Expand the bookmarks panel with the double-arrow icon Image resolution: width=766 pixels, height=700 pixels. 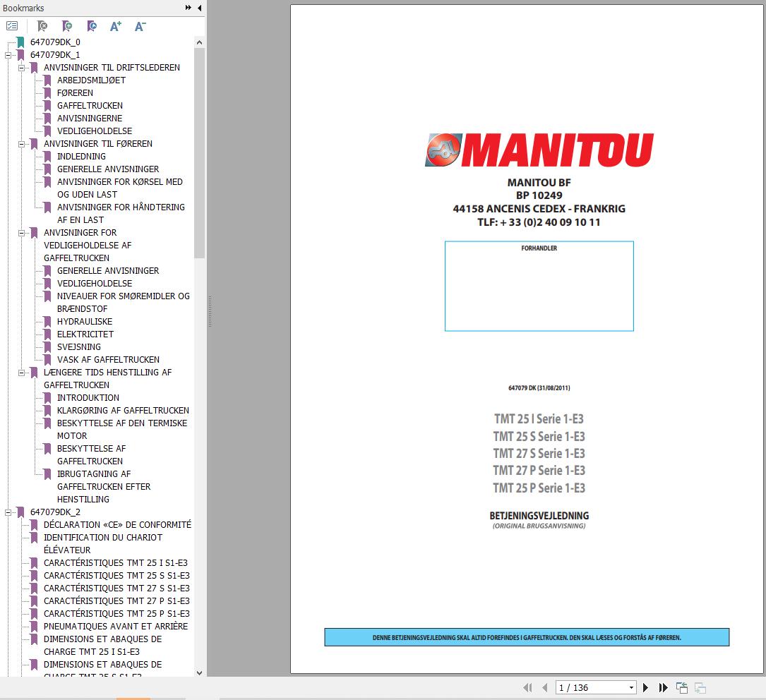(x=188, y=8)
